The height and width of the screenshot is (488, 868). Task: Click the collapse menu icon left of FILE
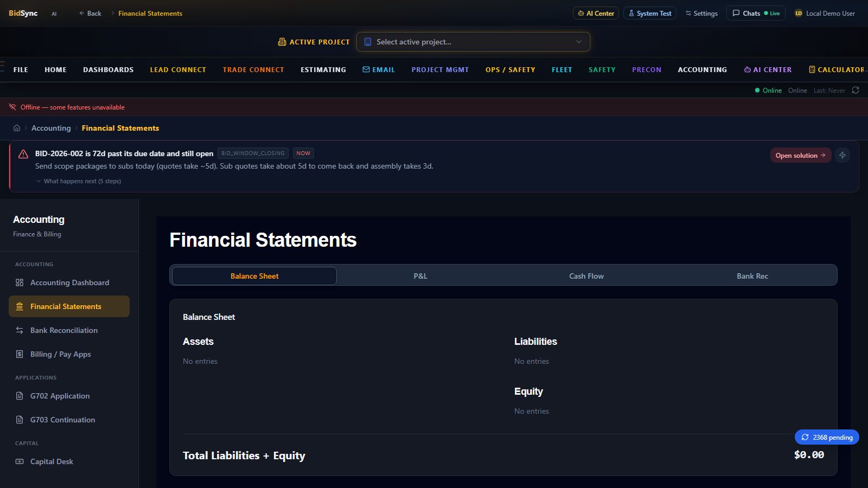point(2,67)
